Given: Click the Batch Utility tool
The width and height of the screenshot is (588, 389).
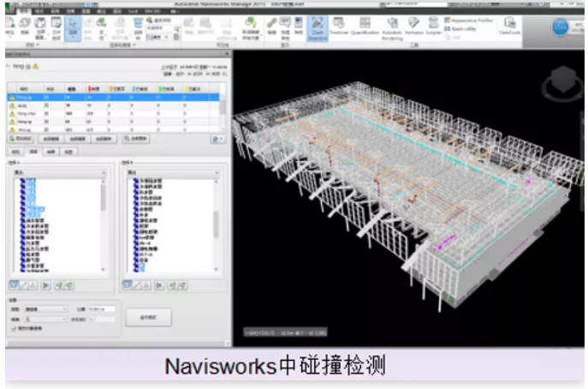Looking at the screenshot, I should (460, 28).
